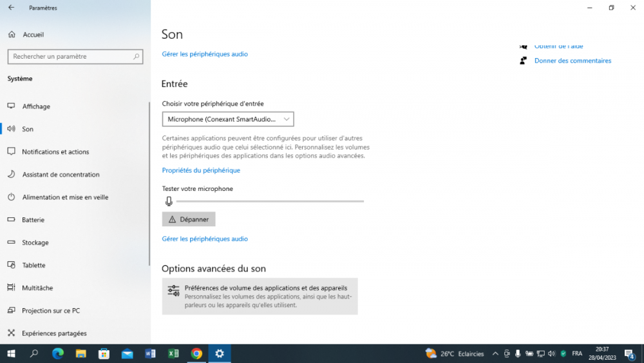The width and height of the screenshot is (644, 363).
Task: Expand the input device dropdown
Action: pos(228,119)
